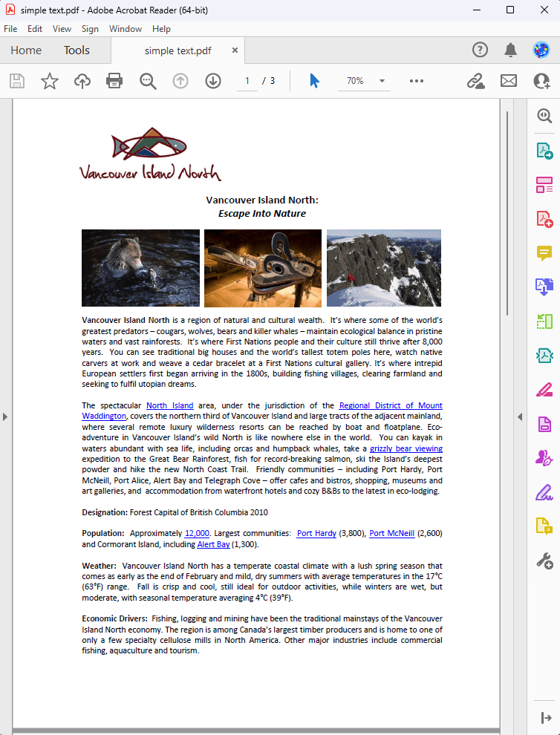Screen dimensions: 560x735
Task: Follow the grizzly bear viewing link
Action: point(406,448)
